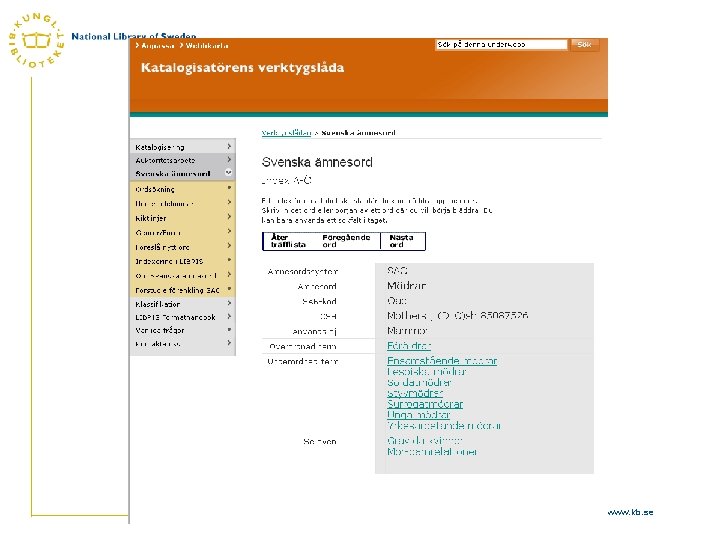Focus the site search input field

click(501, 45)
